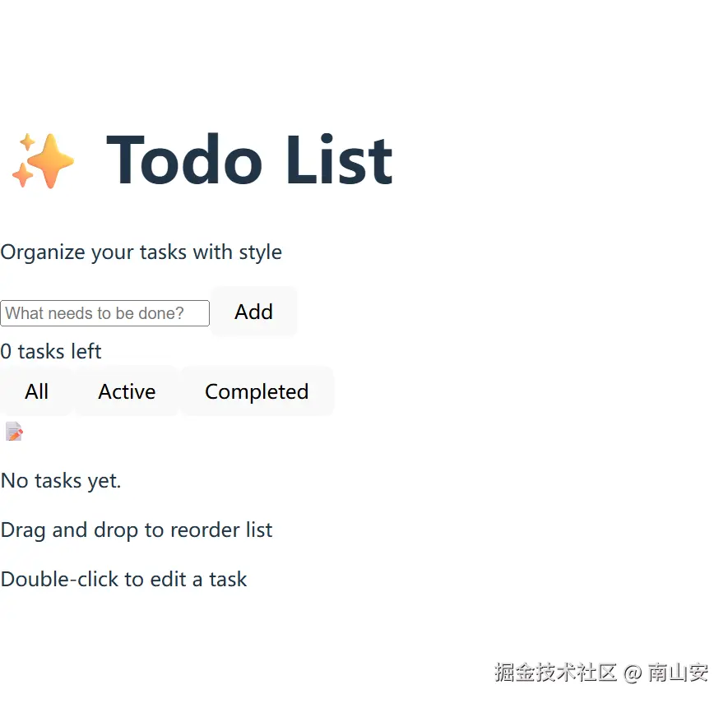This screenshot has height=703, width=728.
Task: Click the Organize your tasks with style subtitle
Action: [x=141, y=252]
